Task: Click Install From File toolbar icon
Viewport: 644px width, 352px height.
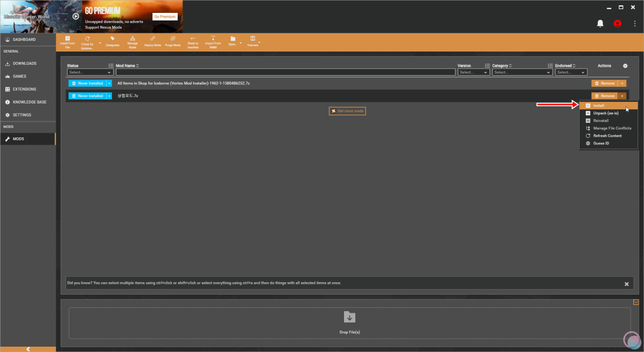Action: click(x=67, y=38)
